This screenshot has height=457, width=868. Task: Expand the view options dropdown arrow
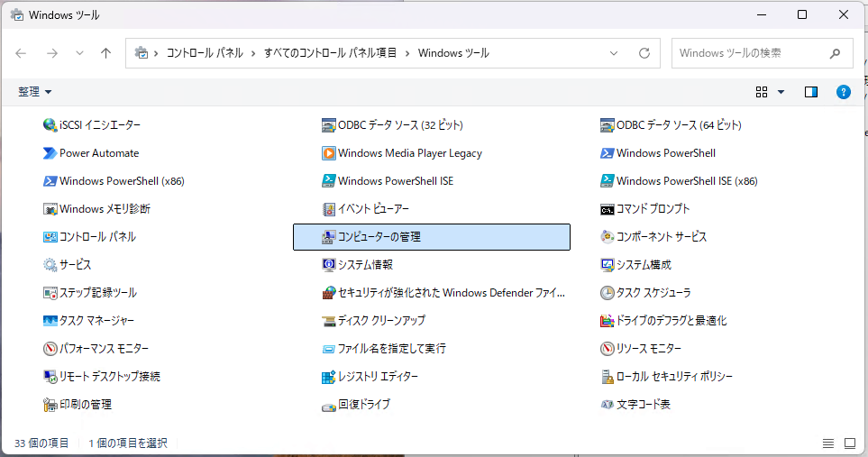[781, 92]
